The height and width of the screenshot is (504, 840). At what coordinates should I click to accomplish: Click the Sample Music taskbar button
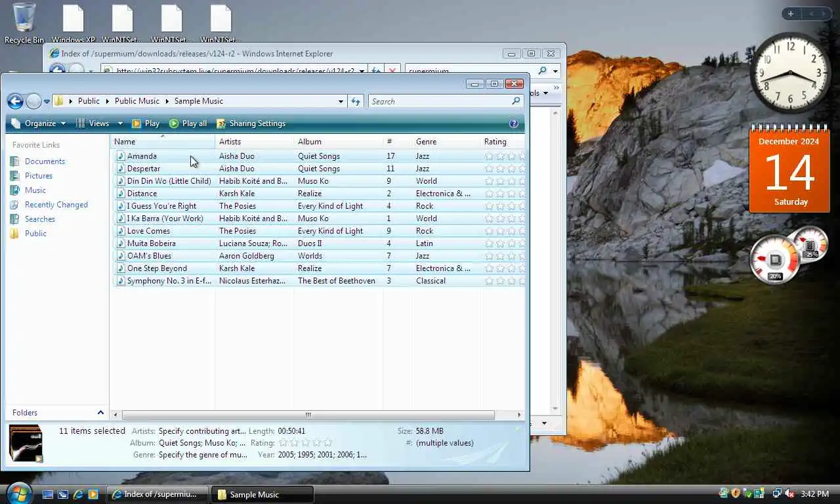tap(262, 494)
